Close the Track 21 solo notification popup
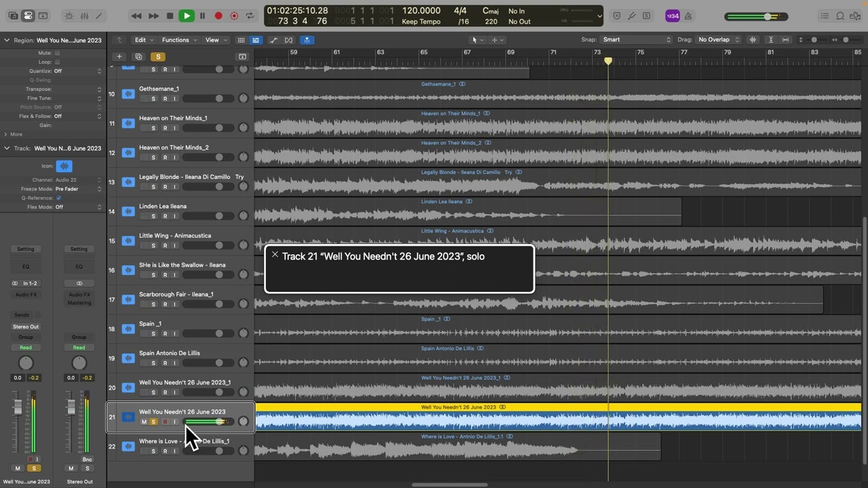868x488 pixels. point(275,255)
